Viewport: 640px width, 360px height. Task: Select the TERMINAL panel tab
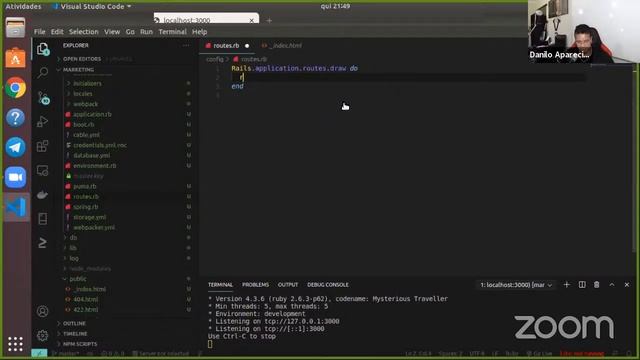click(220, 284)
